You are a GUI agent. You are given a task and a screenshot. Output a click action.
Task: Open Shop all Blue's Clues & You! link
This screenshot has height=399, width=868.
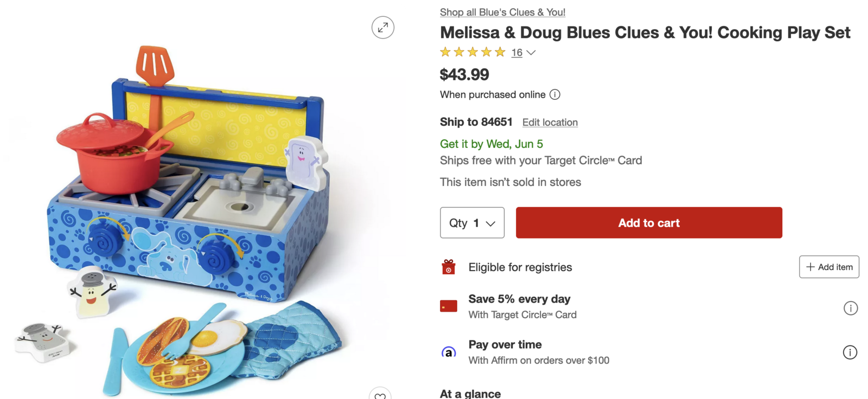502,12
